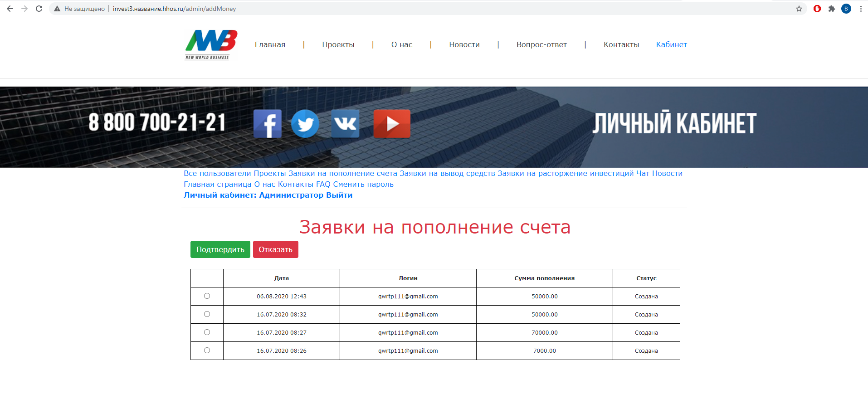Image resolution: width=868 pixels, height=409 pixels.
Task: Click the browser forward arrow
Action: (x=24, y=9)
